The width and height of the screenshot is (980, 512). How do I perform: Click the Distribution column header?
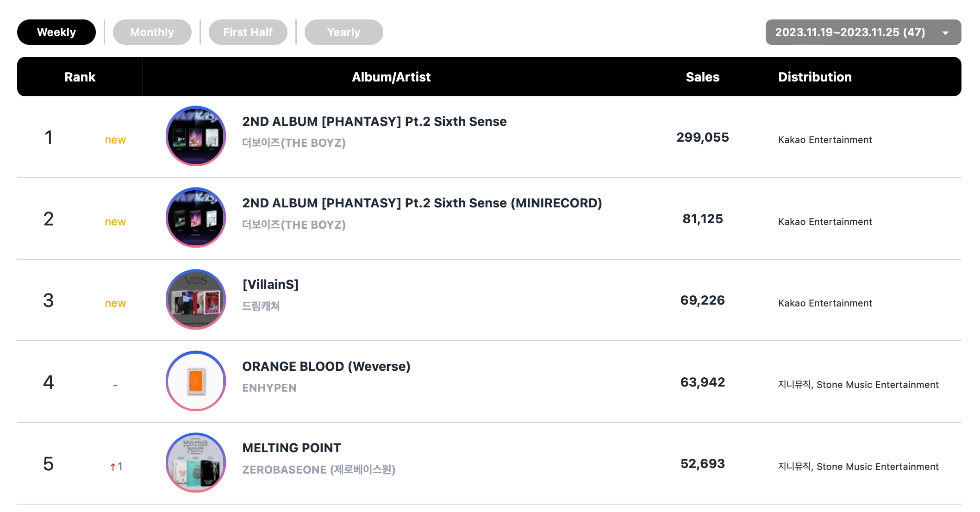tap(815, 77)
